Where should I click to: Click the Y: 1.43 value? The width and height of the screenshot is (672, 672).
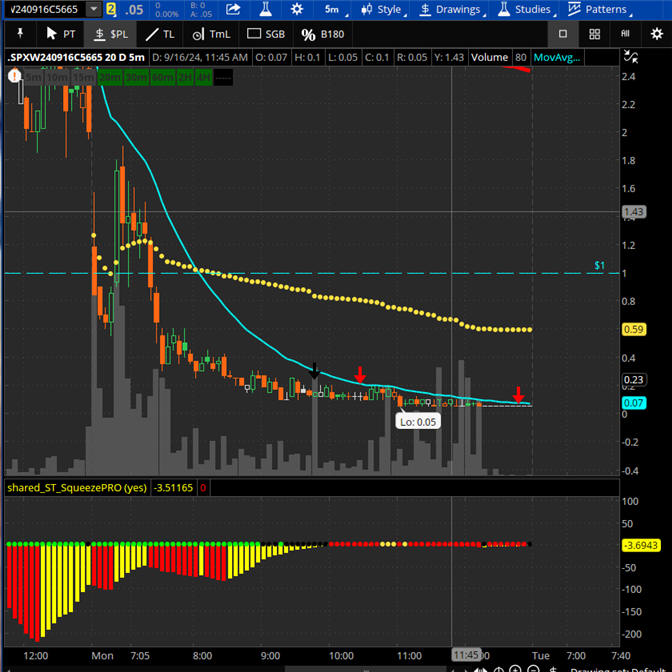pyautogui.click(x=449, y=57)
